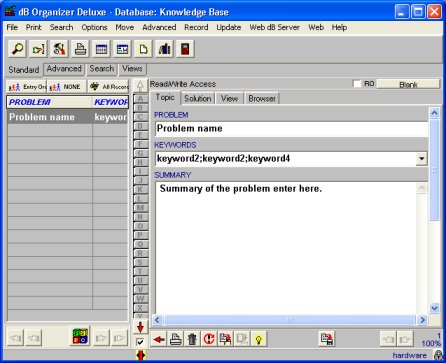Expand the KEYWORDS dropdown arrow
Viewport: 446px width, 363px height.
[422, 159]
